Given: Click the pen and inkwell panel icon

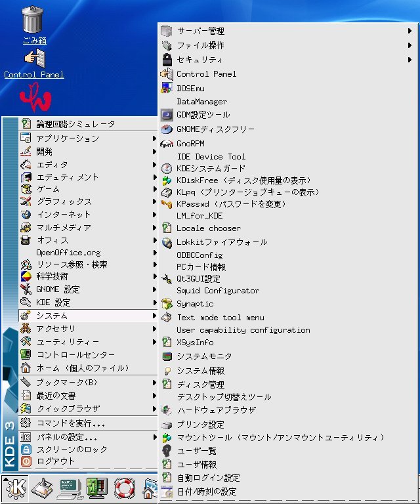Looking at the screenshot, I should point(42,488).
